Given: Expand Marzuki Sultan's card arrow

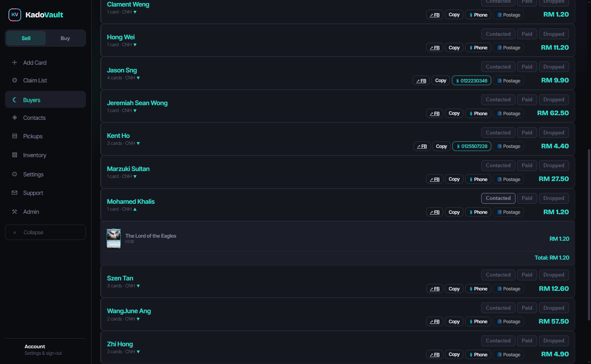Looking at the screenshot, I should click(135, 177).
